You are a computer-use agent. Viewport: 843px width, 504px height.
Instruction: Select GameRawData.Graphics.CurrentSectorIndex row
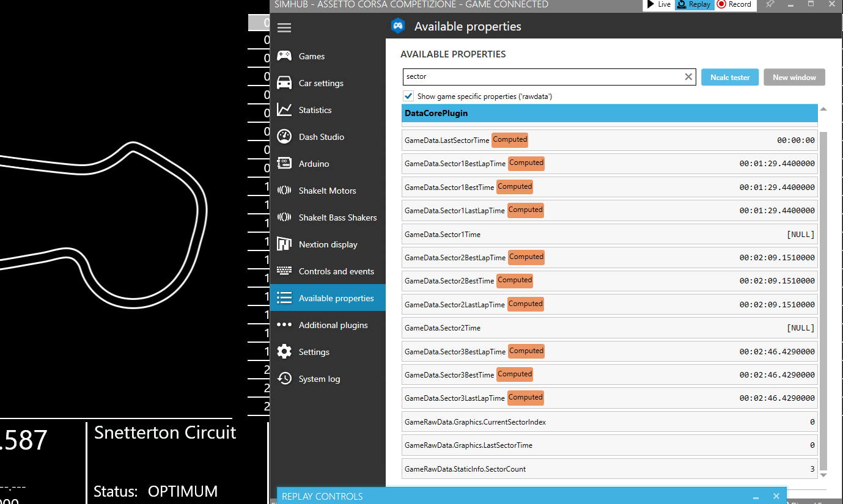pos(609,422)
